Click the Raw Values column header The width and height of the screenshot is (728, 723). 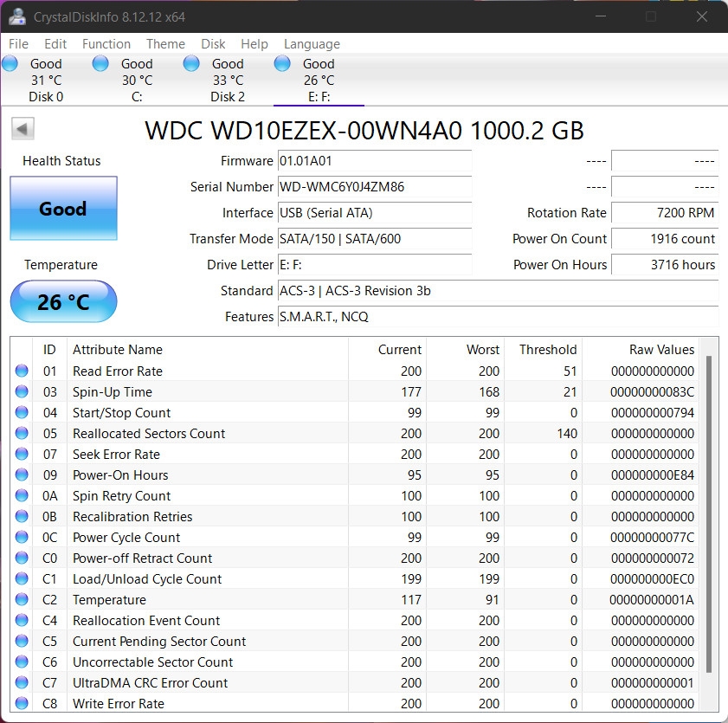point(661,349)
